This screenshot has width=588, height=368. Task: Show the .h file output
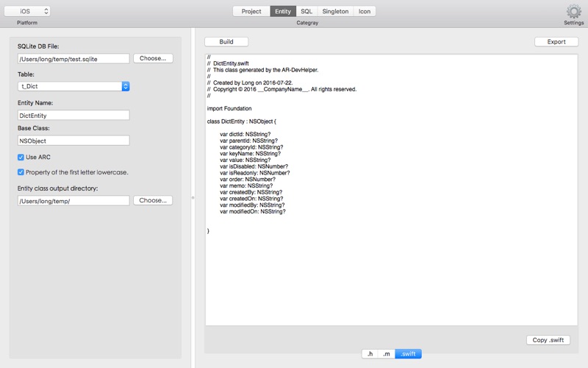click(x=370, y=354)
